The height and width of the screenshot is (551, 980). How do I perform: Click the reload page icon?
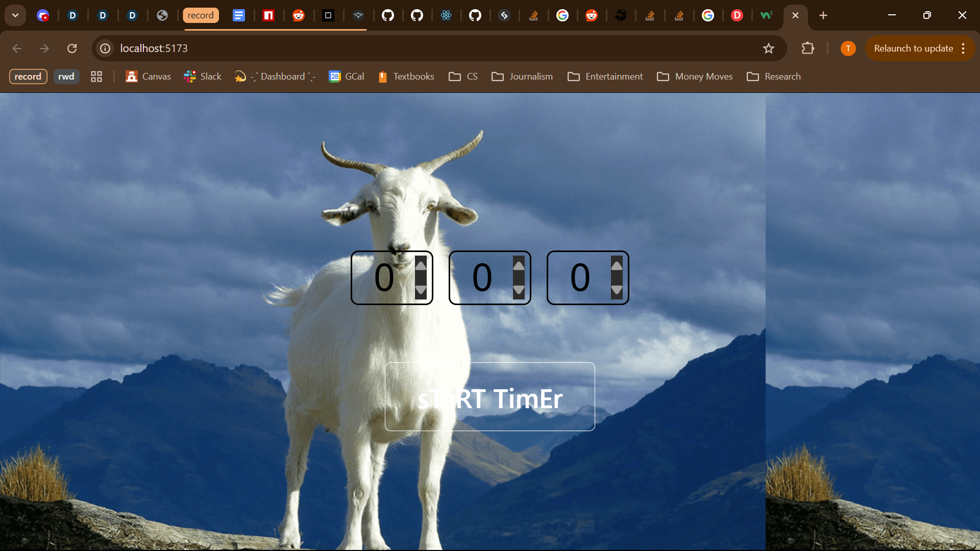pyautogui.click(x=72, y=48)
